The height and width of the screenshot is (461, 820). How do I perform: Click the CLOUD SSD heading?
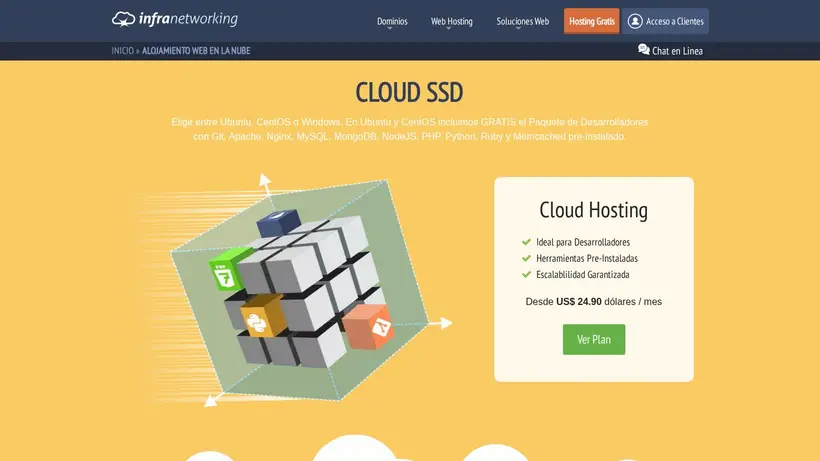tap(409, 93)
